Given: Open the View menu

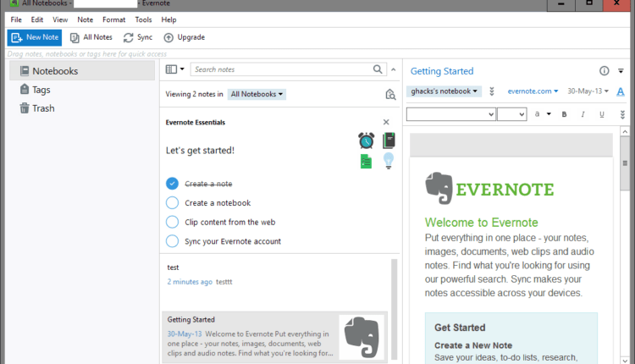Looking at the screenshot, I should coord(60,19).
